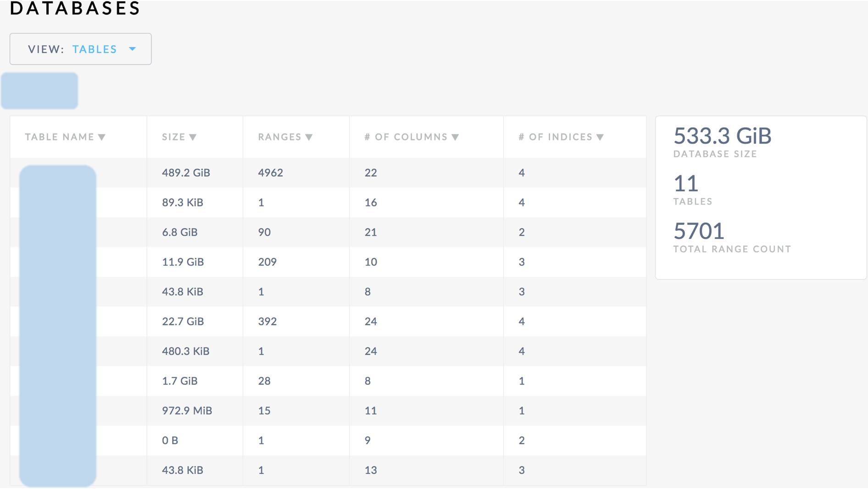Click the # of Columns header text
This screenshot has height=489, width=868.
pos(406,137)
